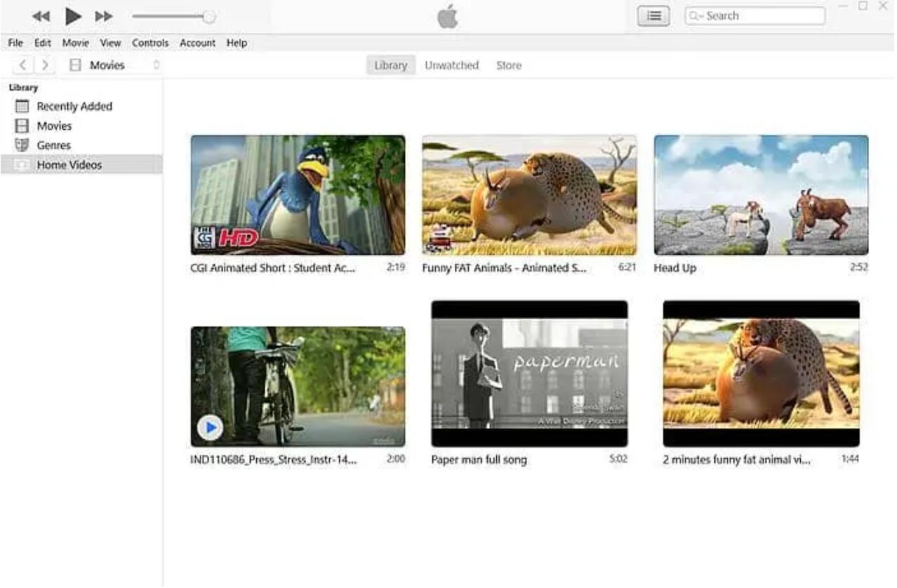This screenshot has width=897, height=588.
Task: Click the blue play badge on the bicycle video
Action: click(209, 427)
